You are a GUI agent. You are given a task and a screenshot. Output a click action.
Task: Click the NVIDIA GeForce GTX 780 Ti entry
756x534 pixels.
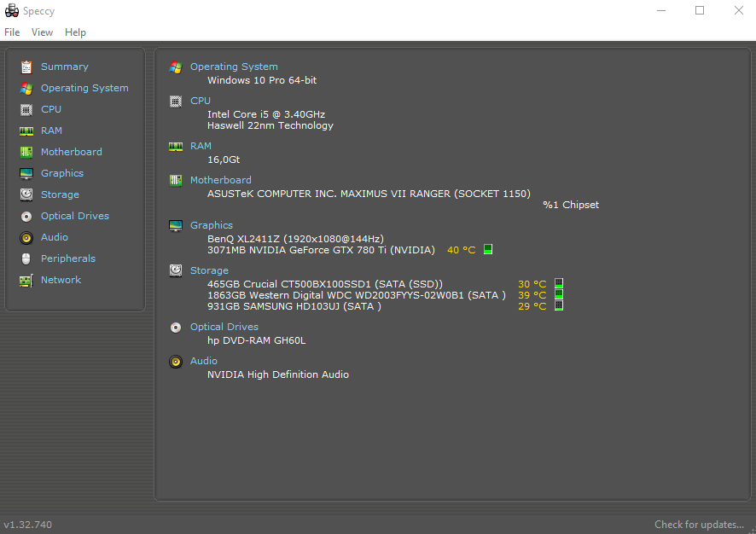(321, 250)
